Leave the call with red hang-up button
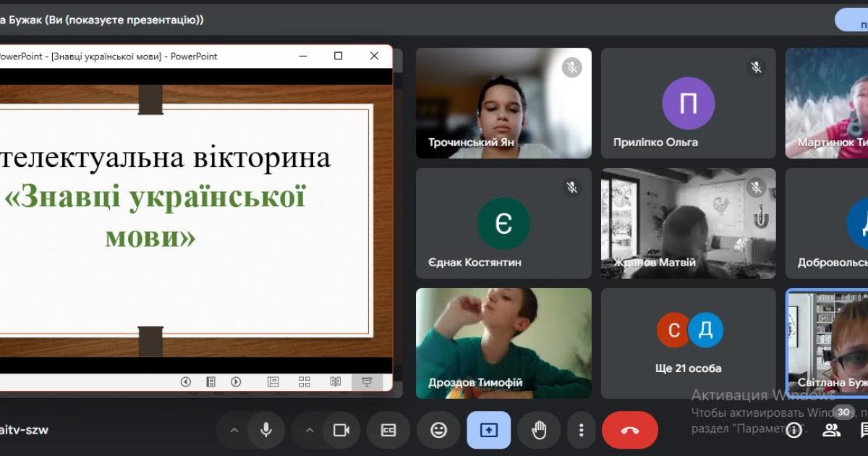Image resolution: width=868 pixels, height=456 pixels. 629,430
